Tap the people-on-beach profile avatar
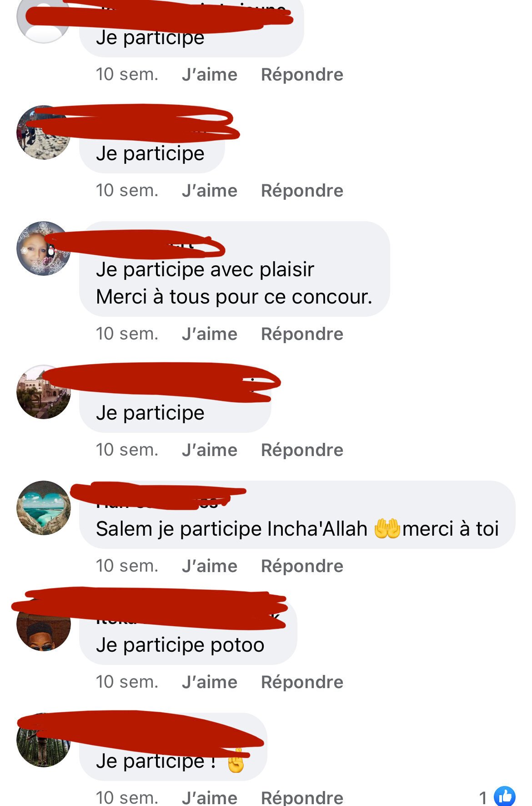532x806 pixels. 44,132
